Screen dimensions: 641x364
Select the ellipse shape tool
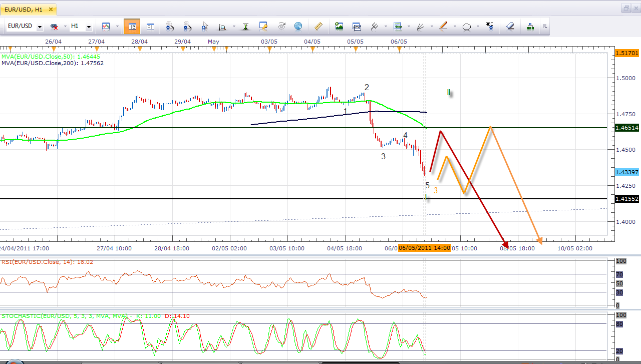point(466,27)
